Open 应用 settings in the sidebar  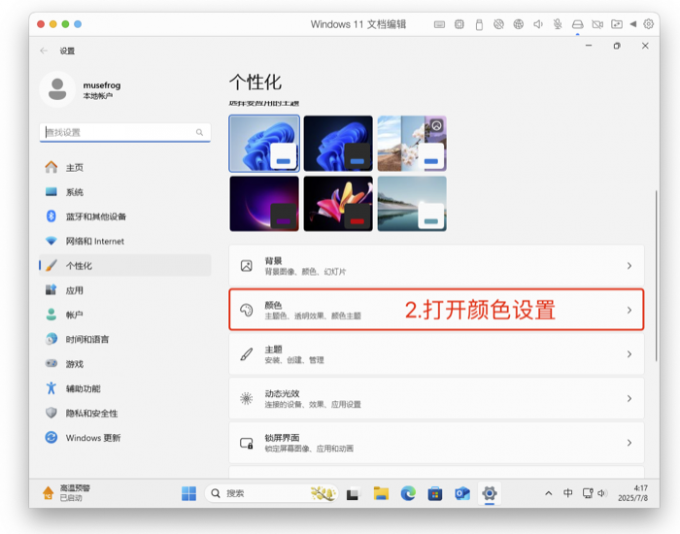click(125, 290)
